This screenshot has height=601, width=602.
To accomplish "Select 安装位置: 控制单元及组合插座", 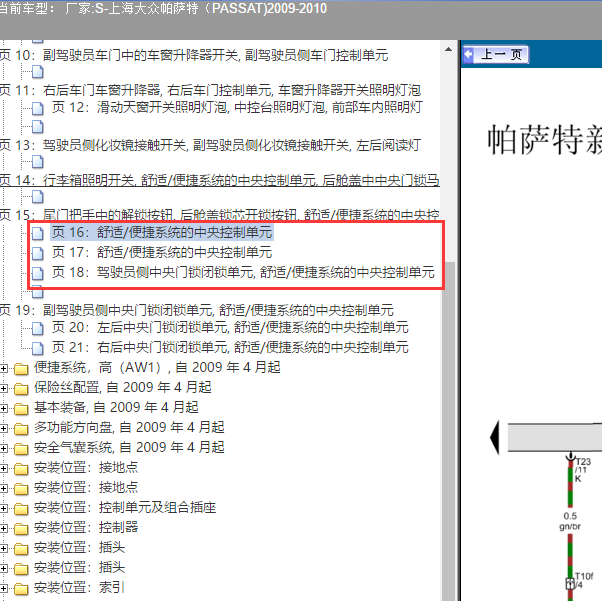I will click(125, 507).
